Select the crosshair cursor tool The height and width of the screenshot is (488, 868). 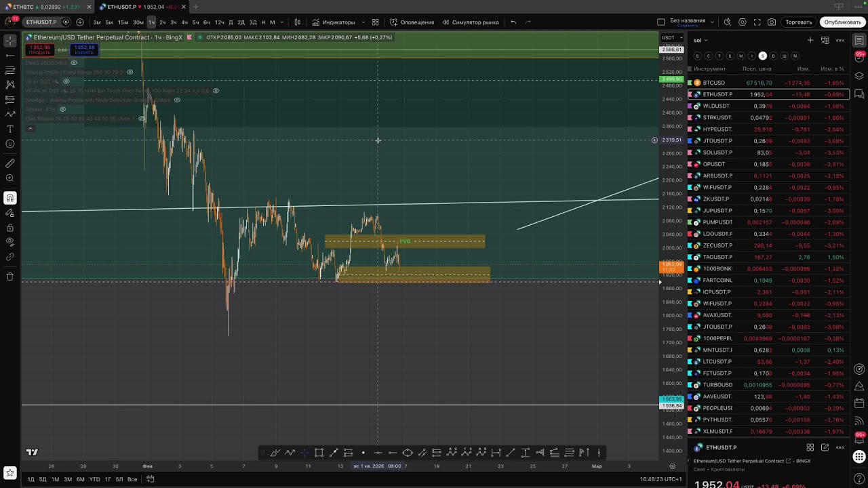tap(10, 41)
